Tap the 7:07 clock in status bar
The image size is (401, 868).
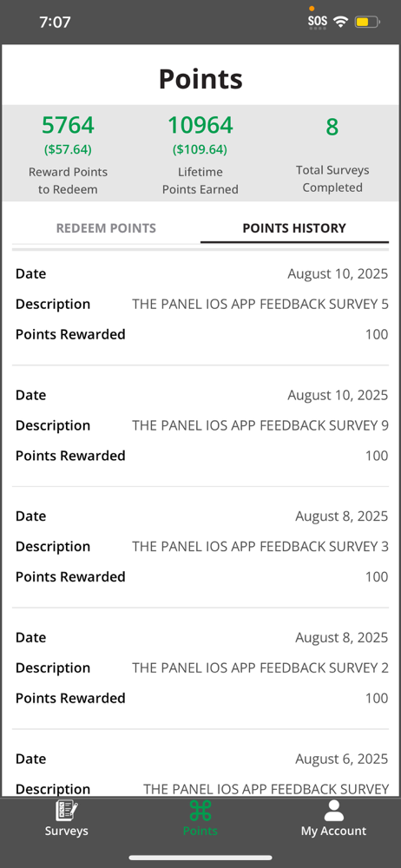coord(55,23)
